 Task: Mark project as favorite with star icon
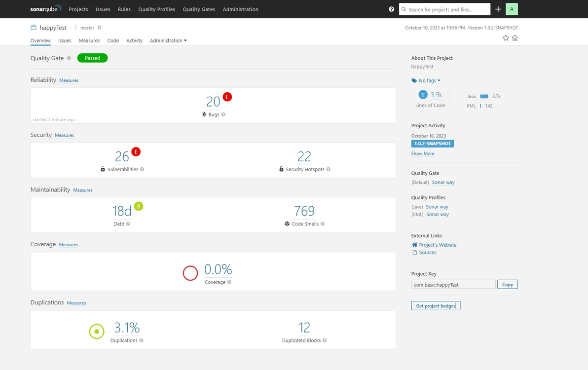[x=506, y=38]
